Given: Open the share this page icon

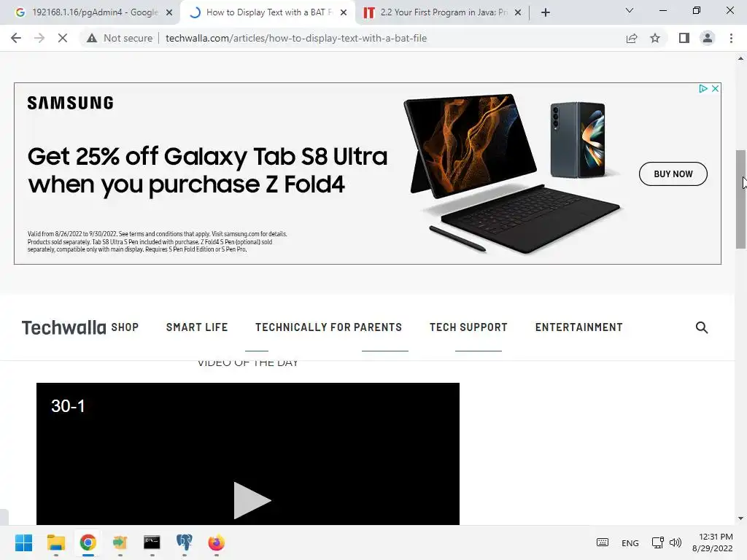Looking at the screenshot, I should [x=632, y=38].
